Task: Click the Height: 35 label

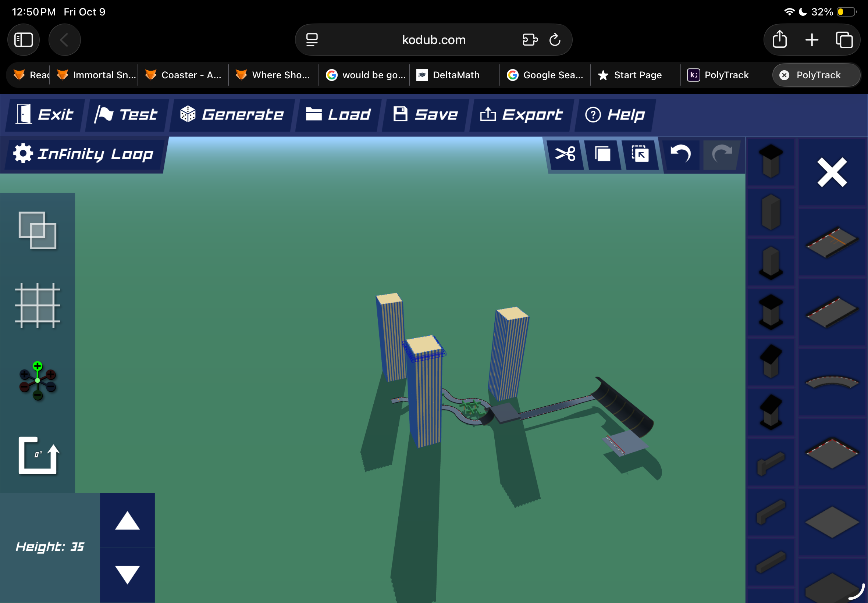Action: click(x=50, y=547)
